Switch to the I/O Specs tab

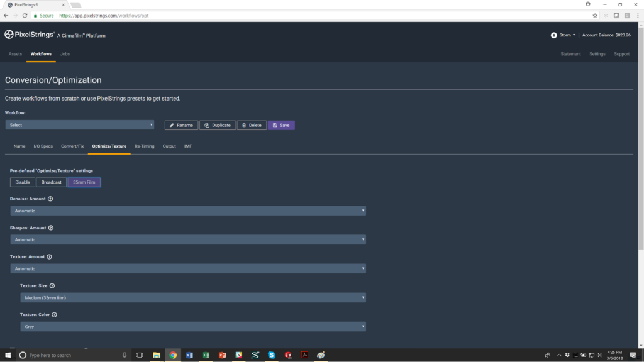point(43,146)
